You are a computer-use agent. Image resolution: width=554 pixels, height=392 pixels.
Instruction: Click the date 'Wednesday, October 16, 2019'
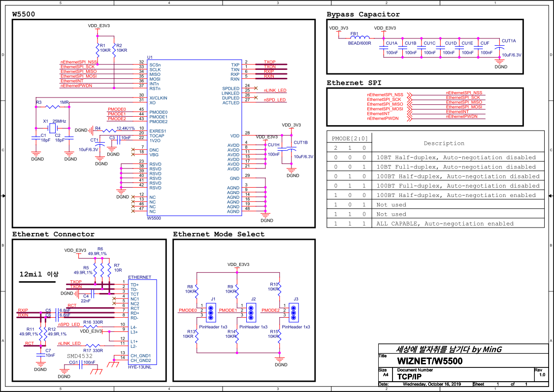[x=431, y=384]
